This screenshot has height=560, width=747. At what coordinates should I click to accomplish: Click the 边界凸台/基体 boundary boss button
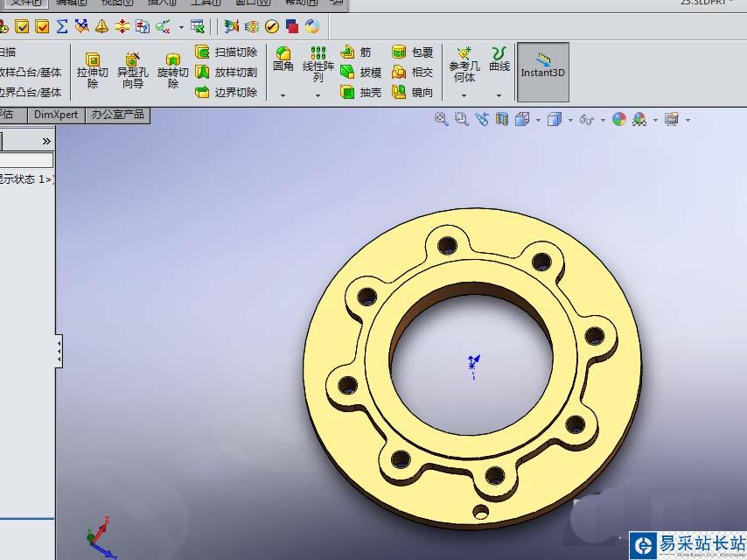[x=31, y=92]
